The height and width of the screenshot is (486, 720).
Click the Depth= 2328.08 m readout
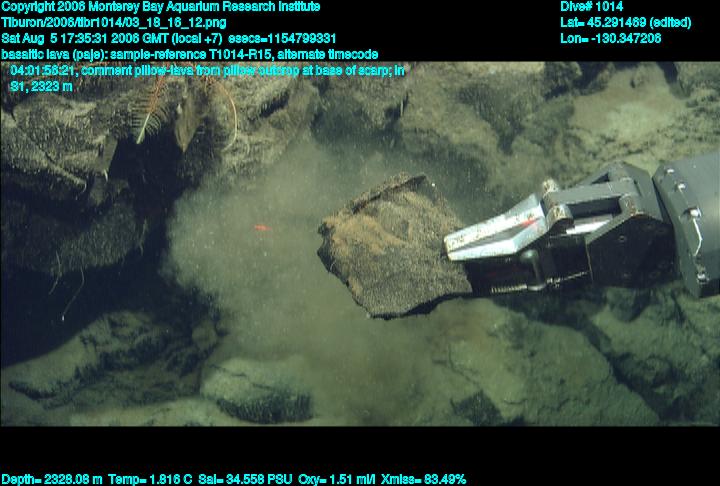[x=51, y=480]
